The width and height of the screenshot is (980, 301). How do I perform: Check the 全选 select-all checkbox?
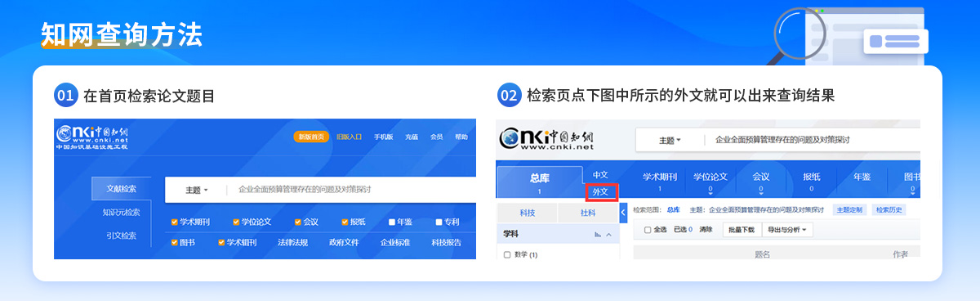coord(648,230)
